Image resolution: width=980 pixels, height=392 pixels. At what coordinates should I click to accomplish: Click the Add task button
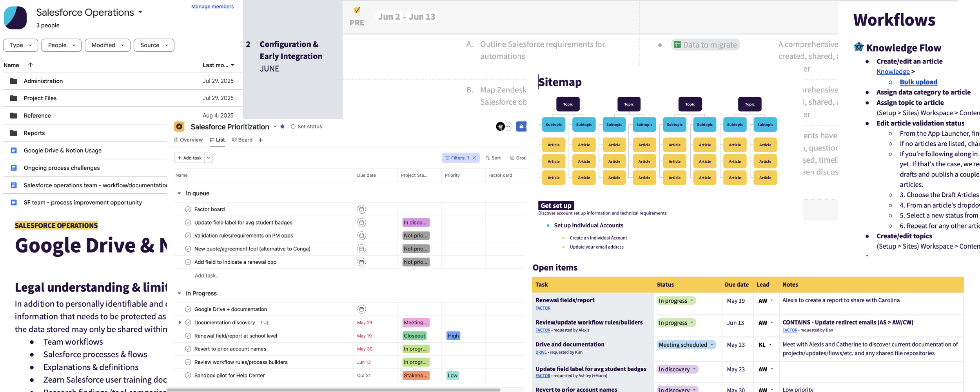click(x=189, y=158)
